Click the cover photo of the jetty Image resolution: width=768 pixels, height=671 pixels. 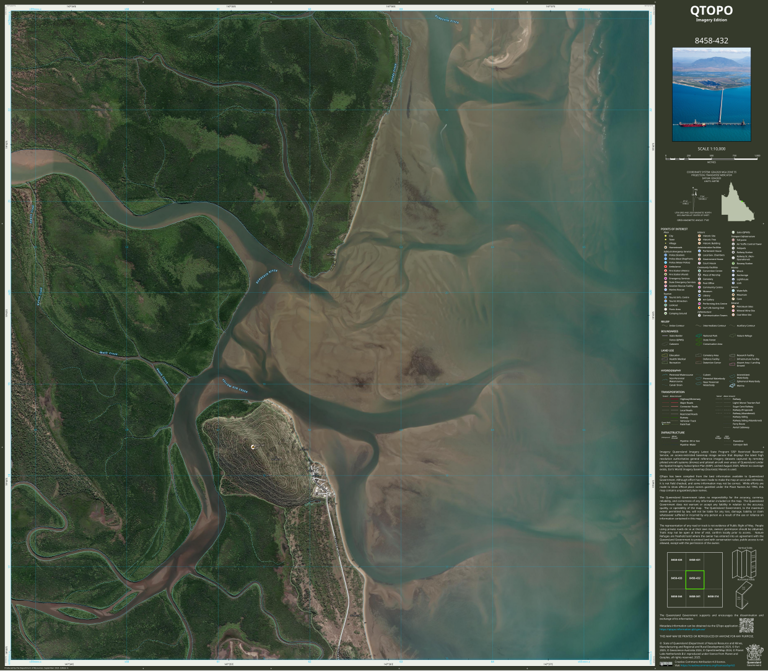tap(712, 95)
